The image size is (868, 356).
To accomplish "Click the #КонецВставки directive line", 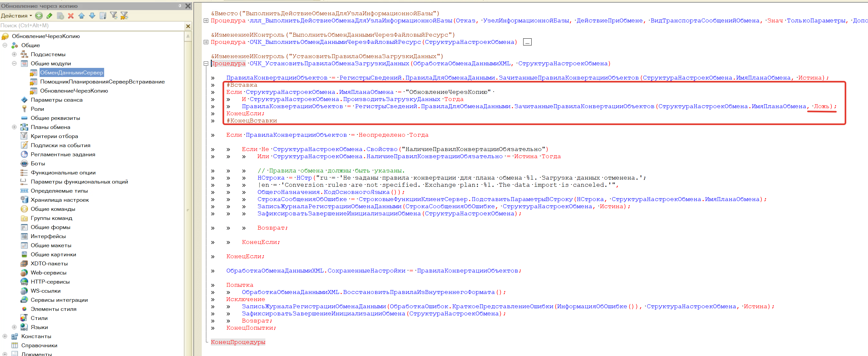I will click(251, 121).
